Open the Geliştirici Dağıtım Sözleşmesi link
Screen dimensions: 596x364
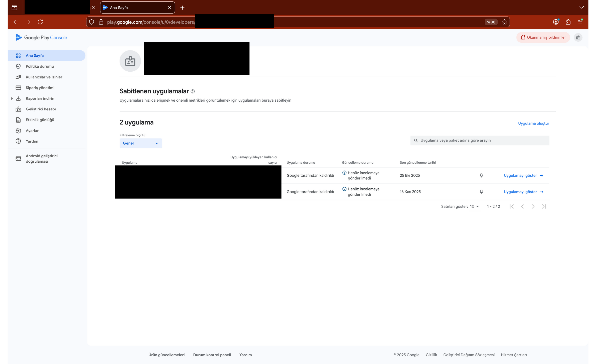tap(469, 355)
